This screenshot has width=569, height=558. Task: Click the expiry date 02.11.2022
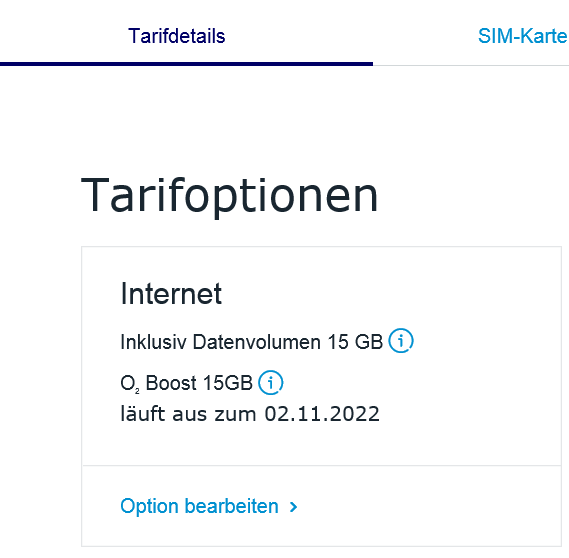[x=322, y=414]
